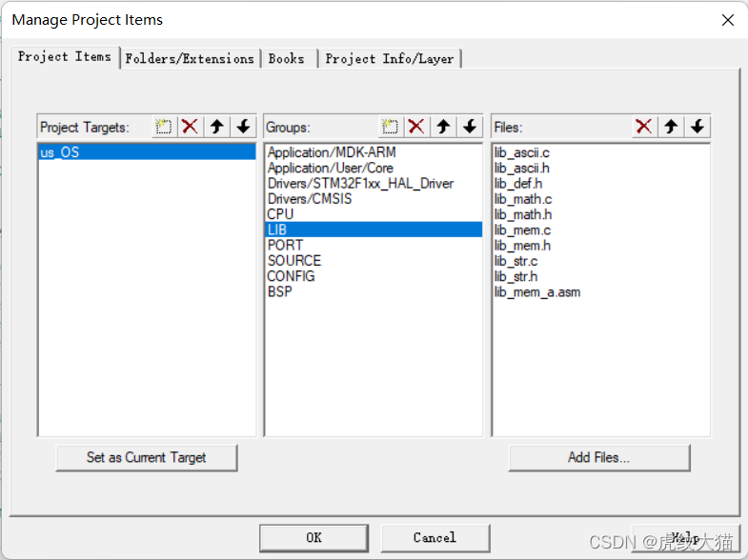Select the CONFIG group
Viewport: 748px width, 560px height.
pos(373,276)
